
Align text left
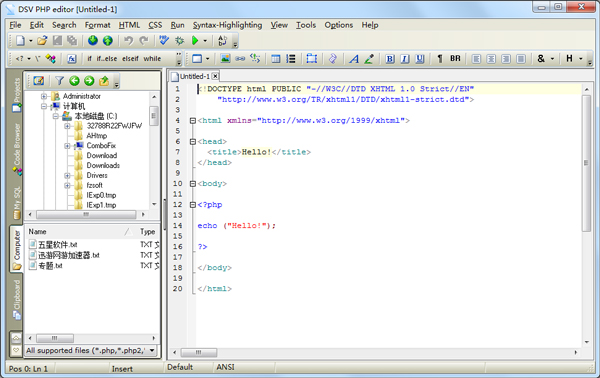point(476,59)
